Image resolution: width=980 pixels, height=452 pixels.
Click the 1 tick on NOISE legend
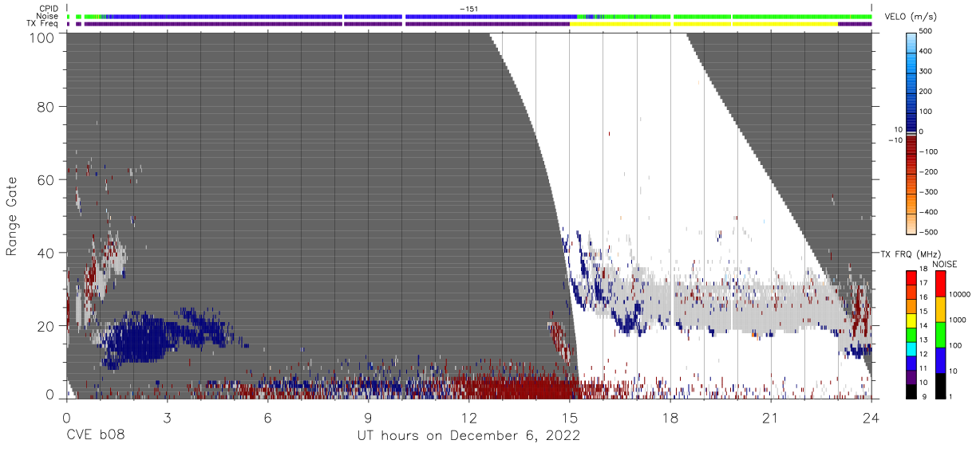950,396
